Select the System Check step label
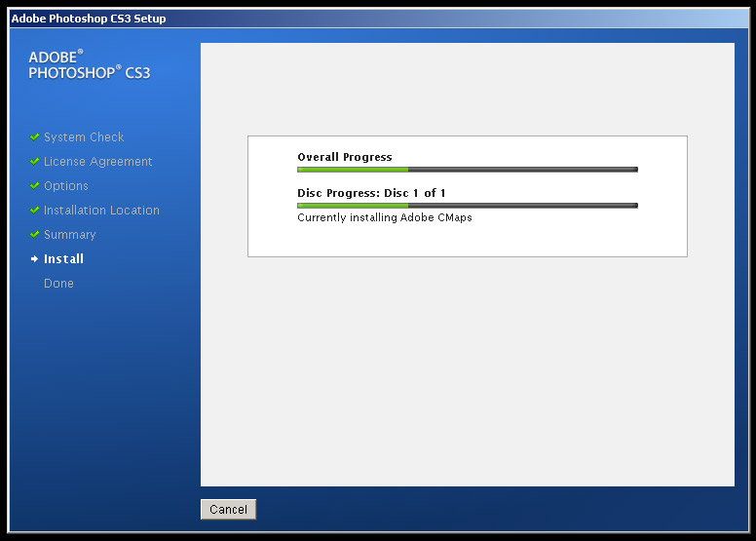 point(84,137)
